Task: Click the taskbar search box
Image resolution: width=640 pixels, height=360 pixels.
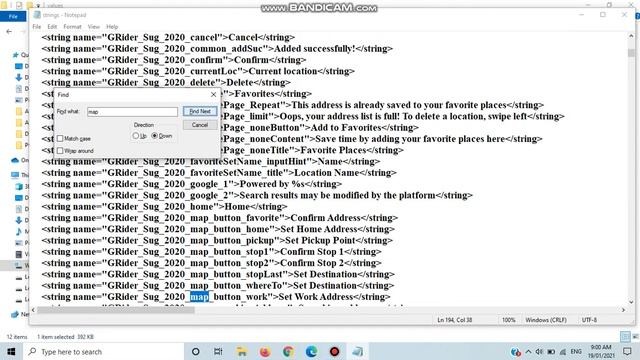Action: [103, 351]
